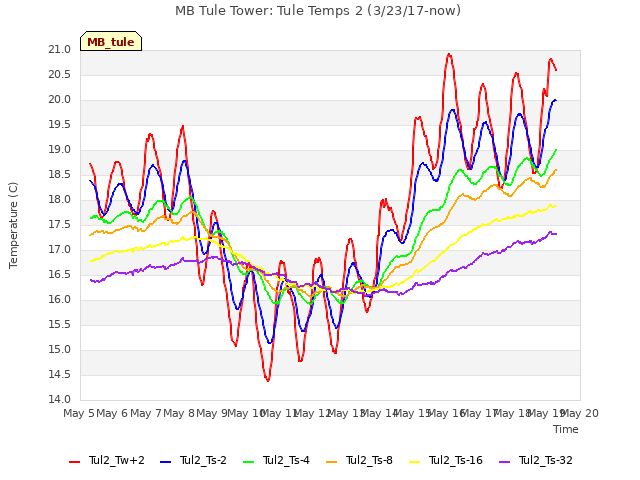Click the May 9 x-axis label
Viewport: 640px width, 480px height.
pos(212,413)
